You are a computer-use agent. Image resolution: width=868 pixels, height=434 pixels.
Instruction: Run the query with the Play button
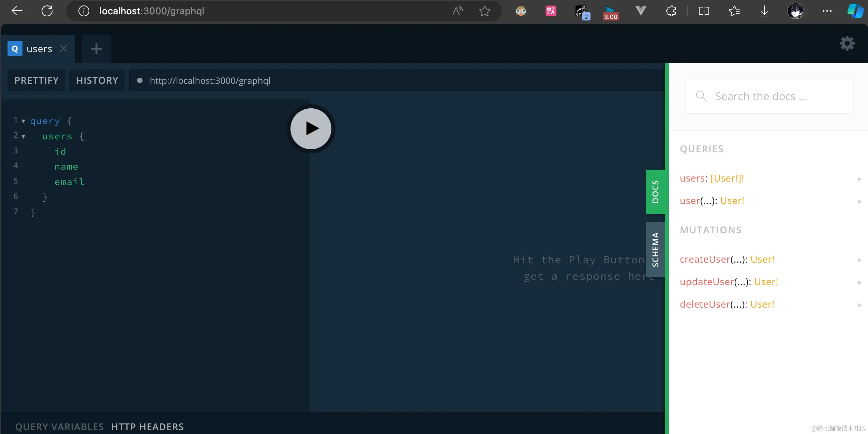coord(311,129)
